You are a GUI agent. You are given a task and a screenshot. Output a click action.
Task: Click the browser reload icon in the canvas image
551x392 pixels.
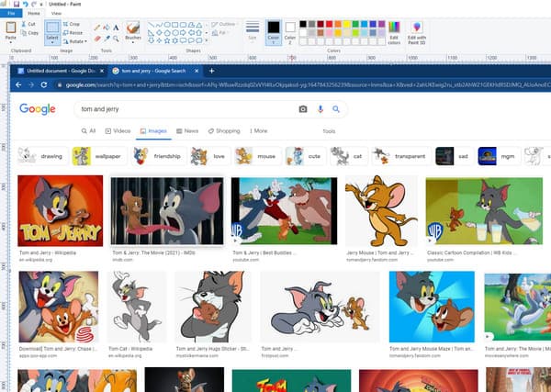point(44,84)
